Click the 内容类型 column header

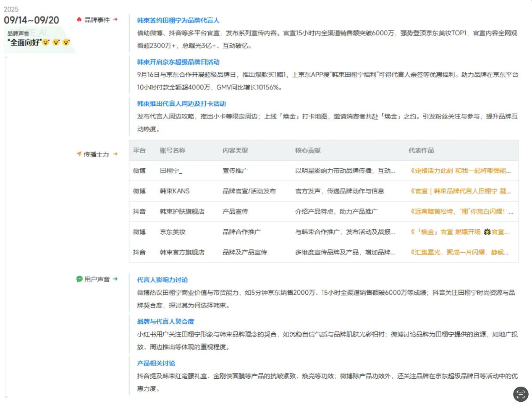pyautogui.click(x=235, y=150)
